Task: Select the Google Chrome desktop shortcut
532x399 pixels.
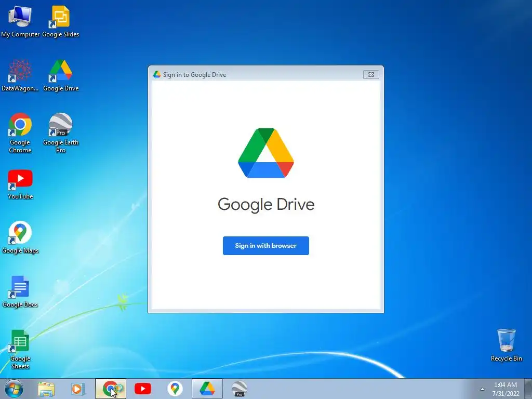Action: 20,133
